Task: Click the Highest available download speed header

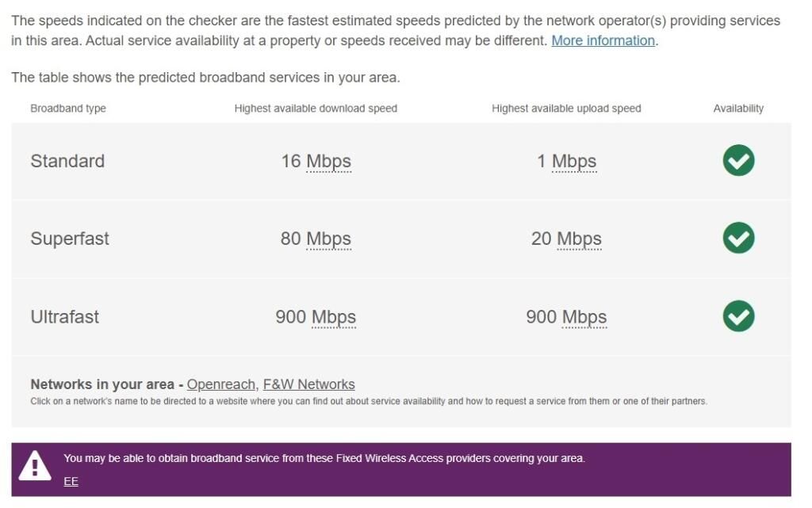Action: pos(316,109)
